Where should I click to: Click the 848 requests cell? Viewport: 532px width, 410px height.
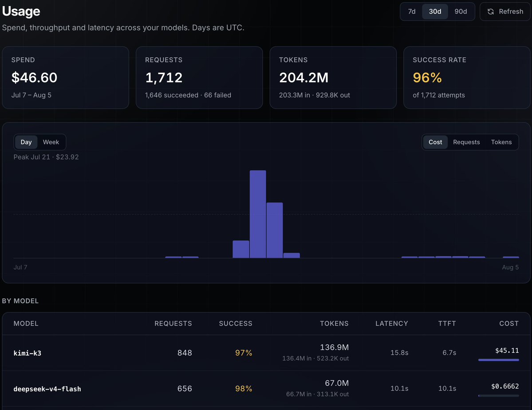tap(185, 353)
